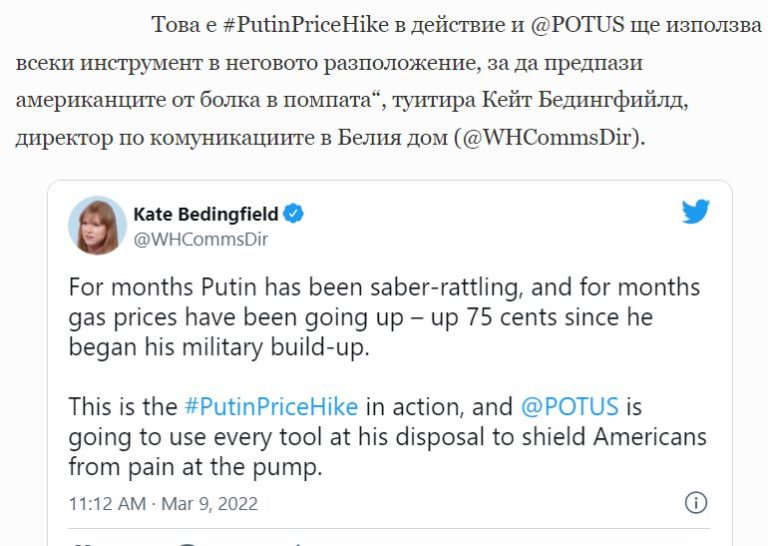Open the @WHCommsDir handle in the tweet
This screenshot has width=768, height=546.
(x=200, y=239)
